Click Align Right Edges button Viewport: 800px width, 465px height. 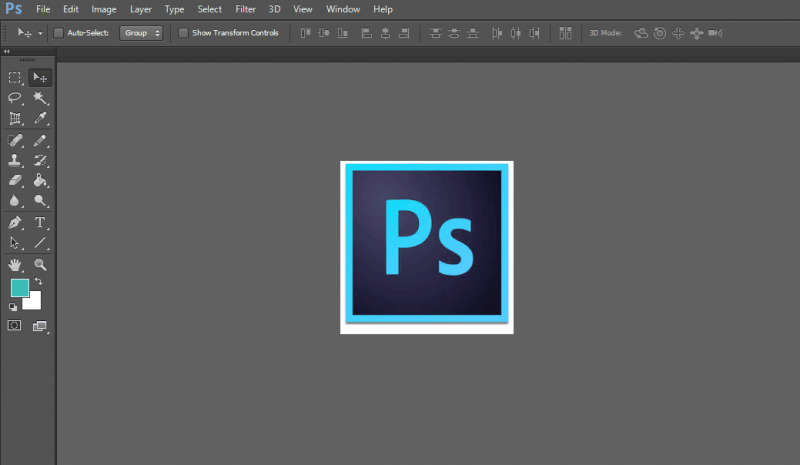pyautogui.click(x=404, y=33)
